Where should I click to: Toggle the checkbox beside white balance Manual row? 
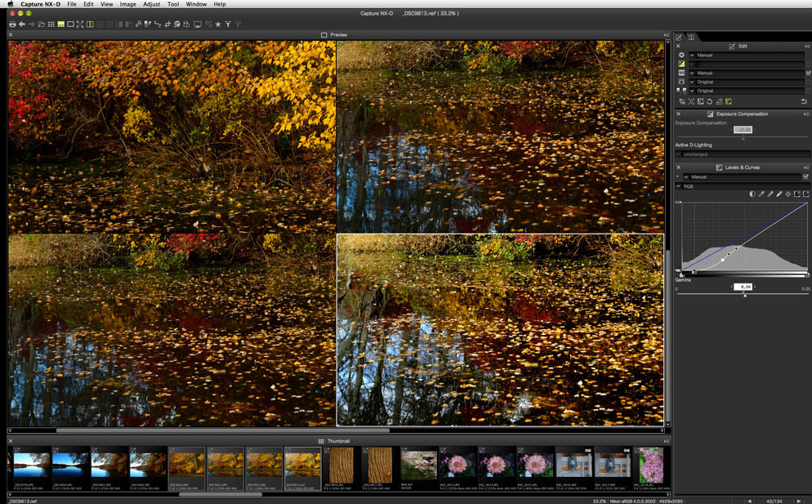click(809, 73)
